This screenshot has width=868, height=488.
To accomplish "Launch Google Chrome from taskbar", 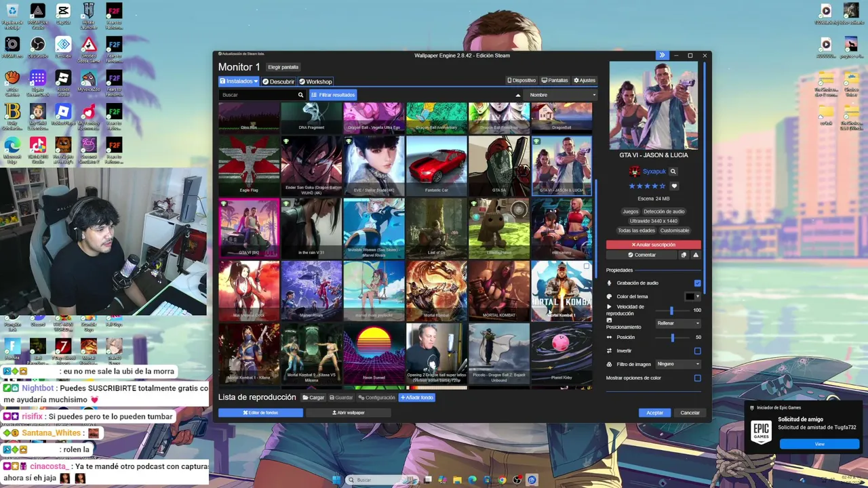I will pyautogui.click(x=502, y=480).
